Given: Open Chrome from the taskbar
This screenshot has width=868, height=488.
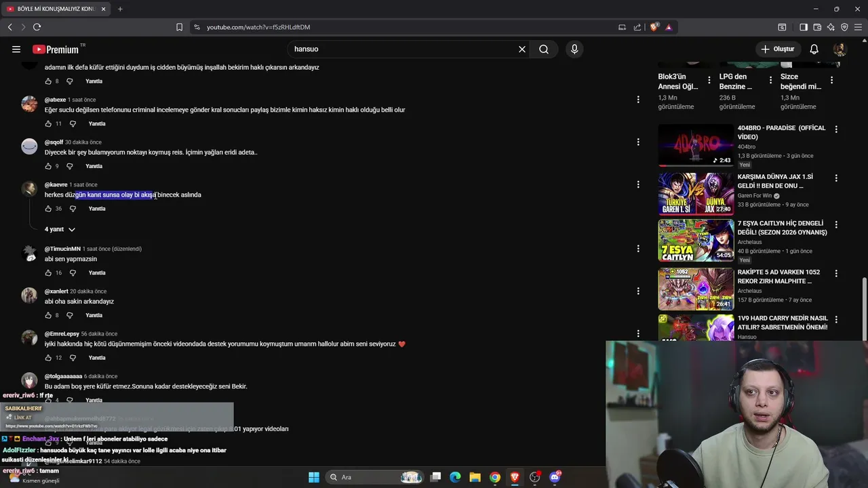Looking at the screenshot, I should tap(495, 477).
